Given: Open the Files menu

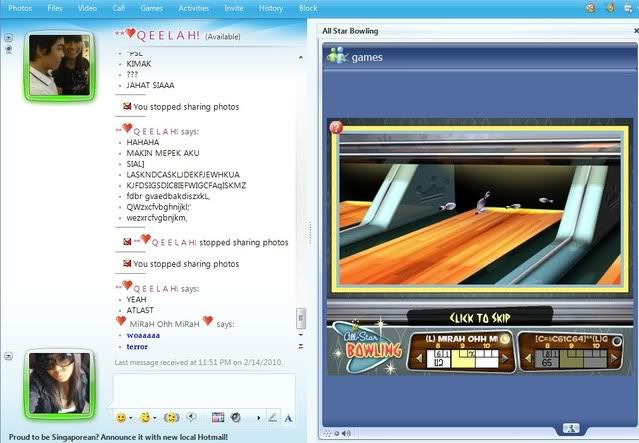Looking at the screenshot, I should 55,8.
